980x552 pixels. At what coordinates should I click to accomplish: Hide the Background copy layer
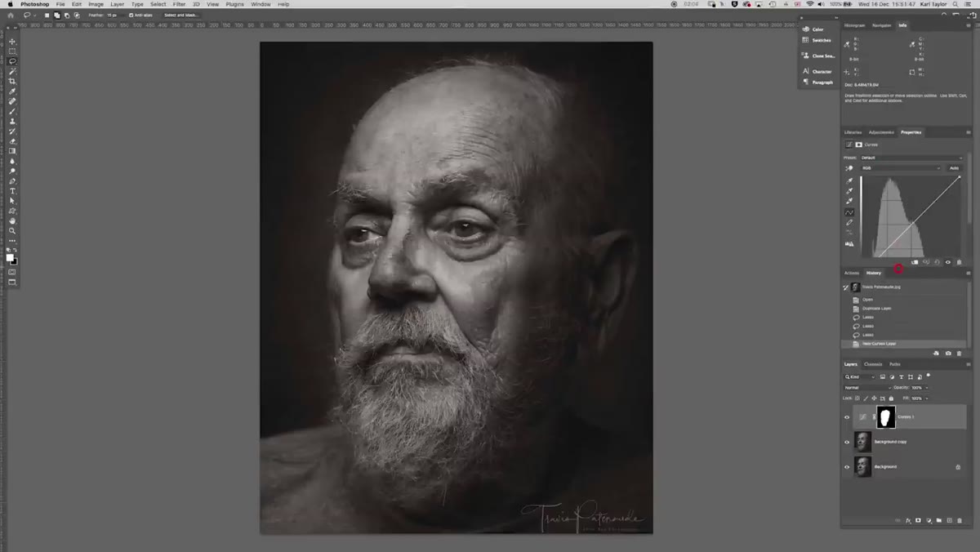pos(847,442)
